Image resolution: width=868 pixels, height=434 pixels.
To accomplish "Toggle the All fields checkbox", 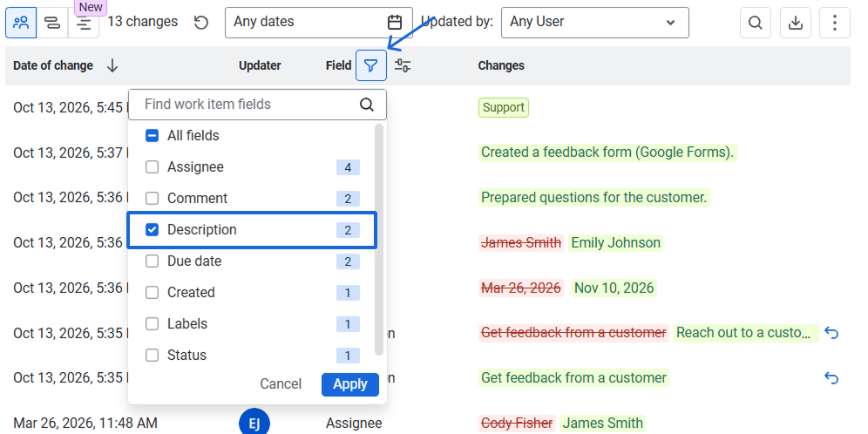I will [x=152, y=136].
